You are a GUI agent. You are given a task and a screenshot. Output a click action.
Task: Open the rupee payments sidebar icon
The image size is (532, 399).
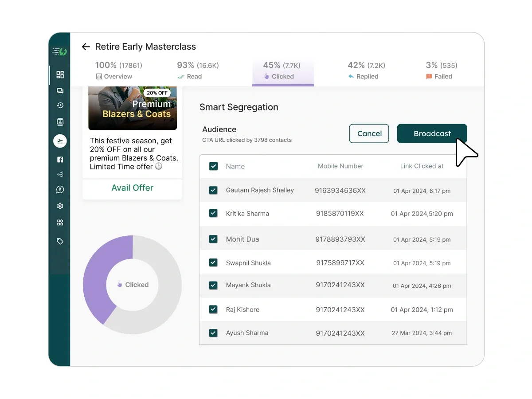point(60,190)
